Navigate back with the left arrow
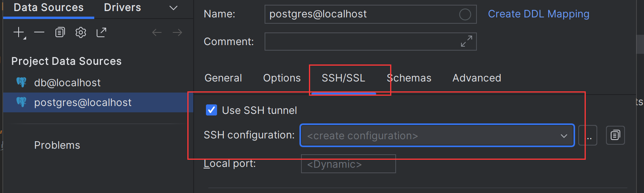The height and width of the screenshot is (193, 644). [x=157, y=32]
